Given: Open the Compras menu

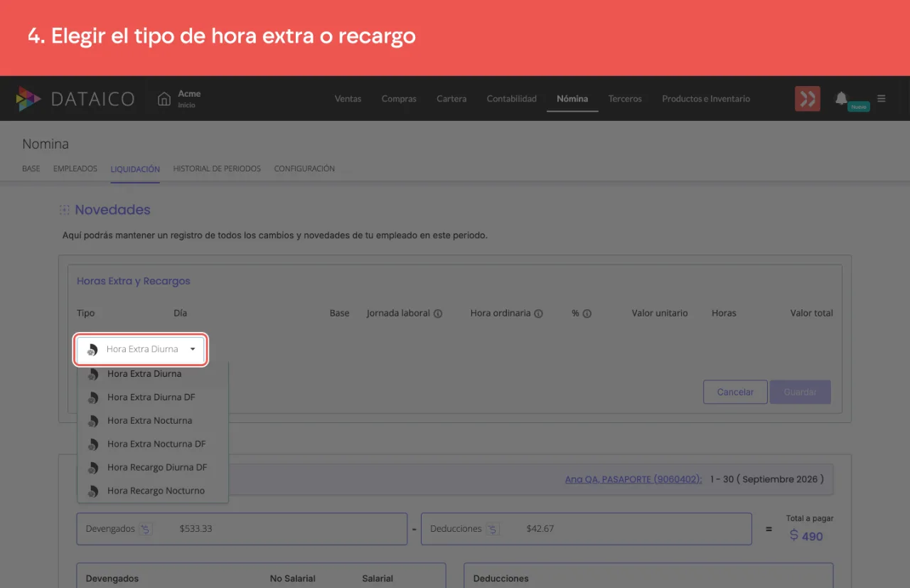Looking at the screenshot, I should coord(399,99).
